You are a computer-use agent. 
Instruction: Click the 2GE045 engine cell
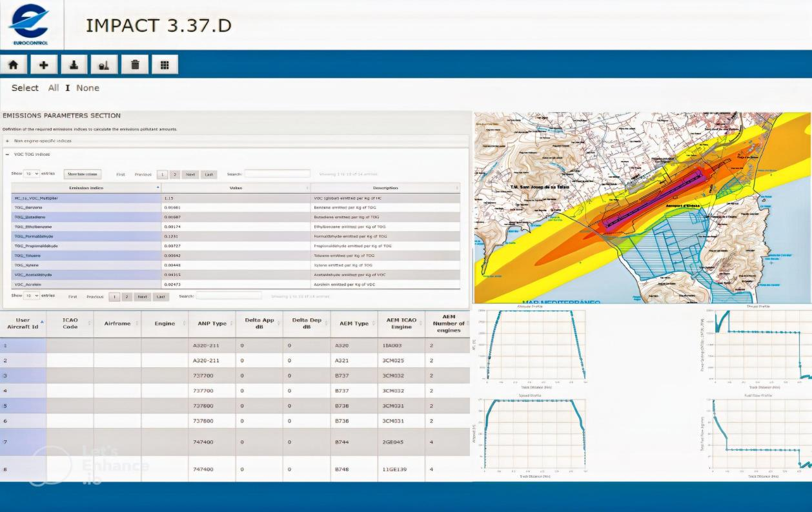coord(401,442)
